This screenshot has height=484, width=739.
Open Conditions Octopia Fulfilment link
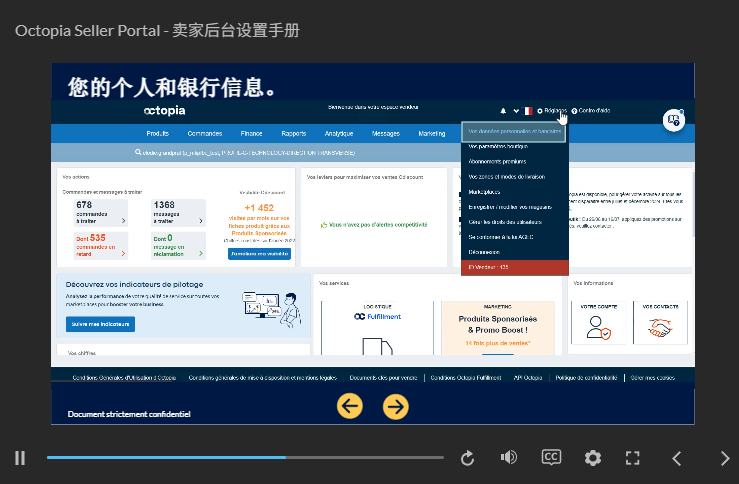coord(466,378)
